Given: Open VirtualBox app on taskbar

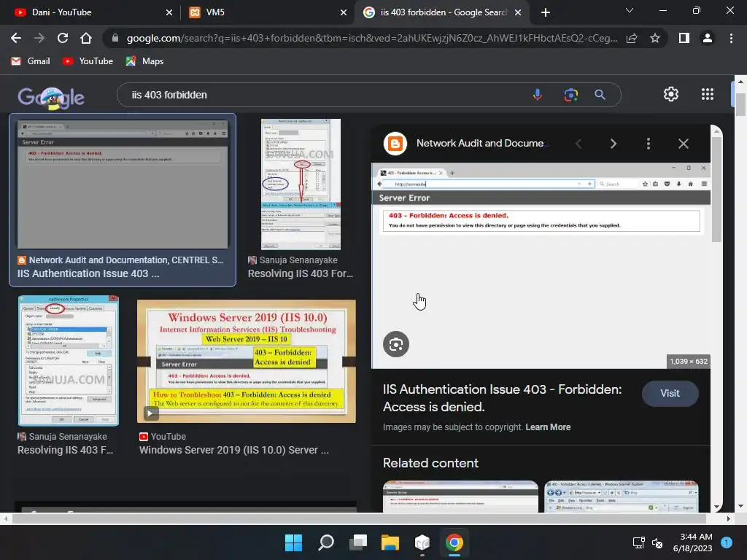Looking at the screenshot, I should pos(422,542).
